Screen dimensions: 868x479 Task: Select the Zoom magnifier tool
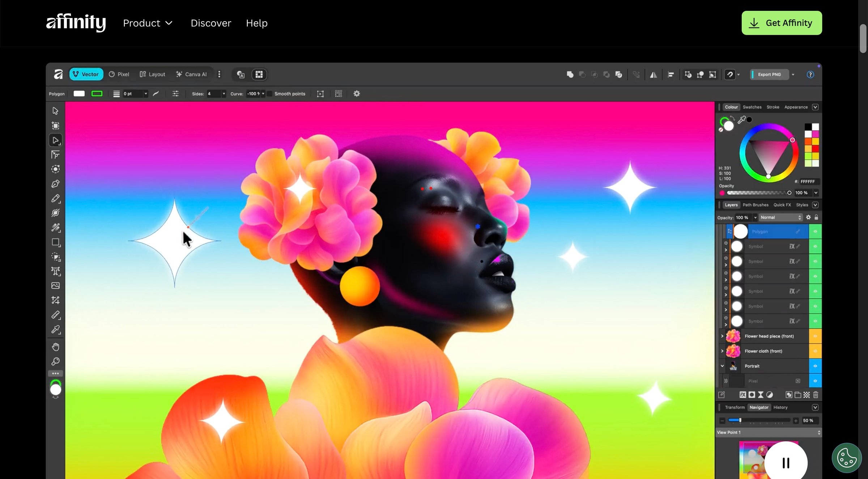coord(55,362)
